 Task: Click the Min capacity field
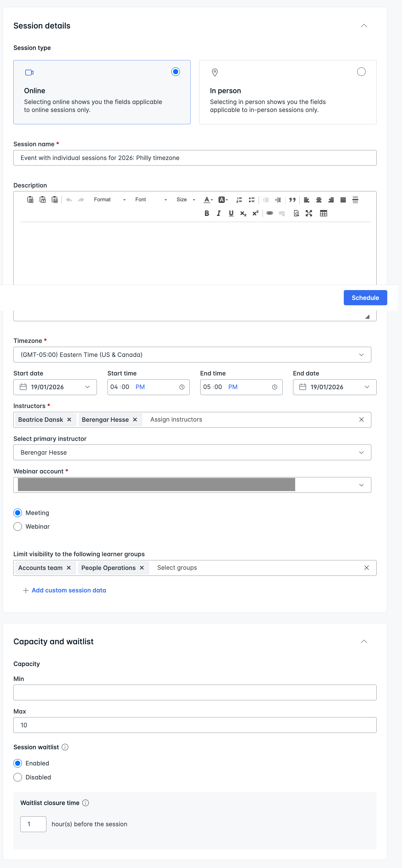[x=195, y=693]
